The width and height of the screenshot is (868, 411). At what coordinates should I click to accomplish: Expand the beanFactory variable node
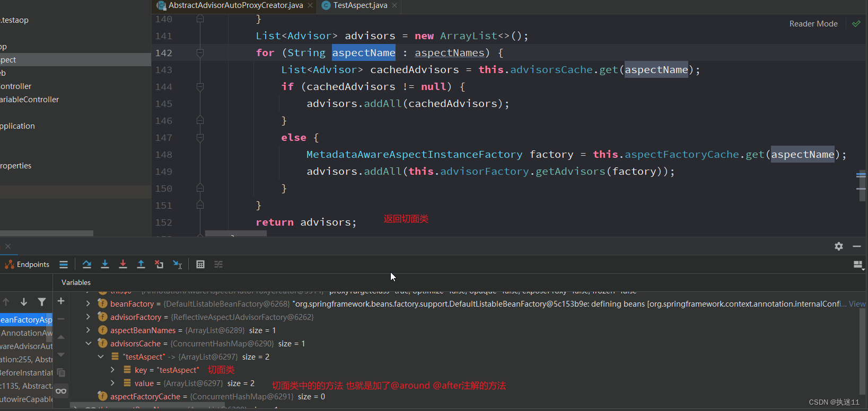[x=88, y=303]
